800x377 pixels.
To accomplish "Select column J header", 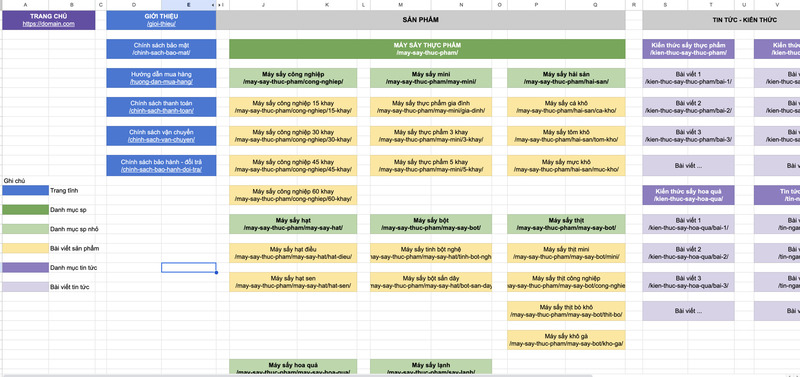I will 263,5.
